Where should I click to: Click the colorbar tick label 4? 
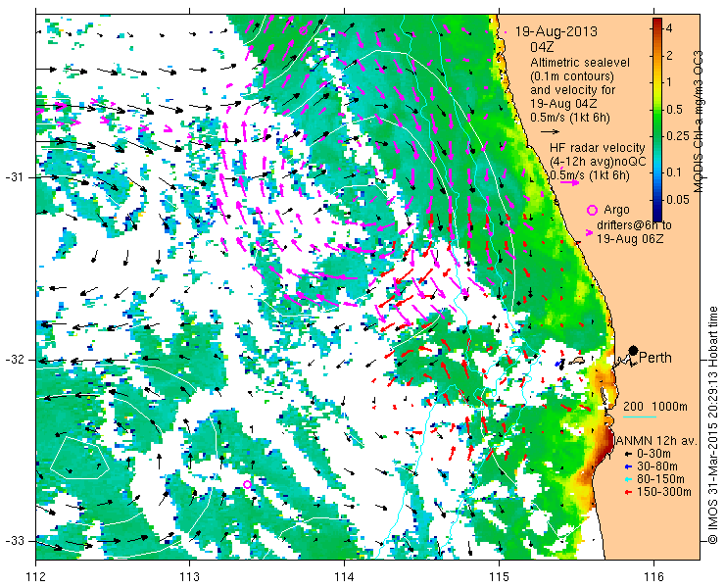coord(669,28)
